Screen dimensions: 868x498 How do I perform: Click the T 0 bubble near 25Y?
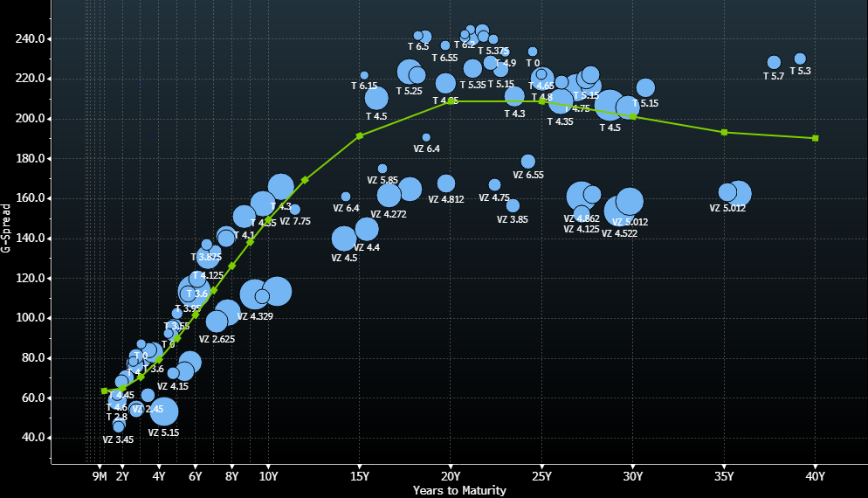coord(533,52)
